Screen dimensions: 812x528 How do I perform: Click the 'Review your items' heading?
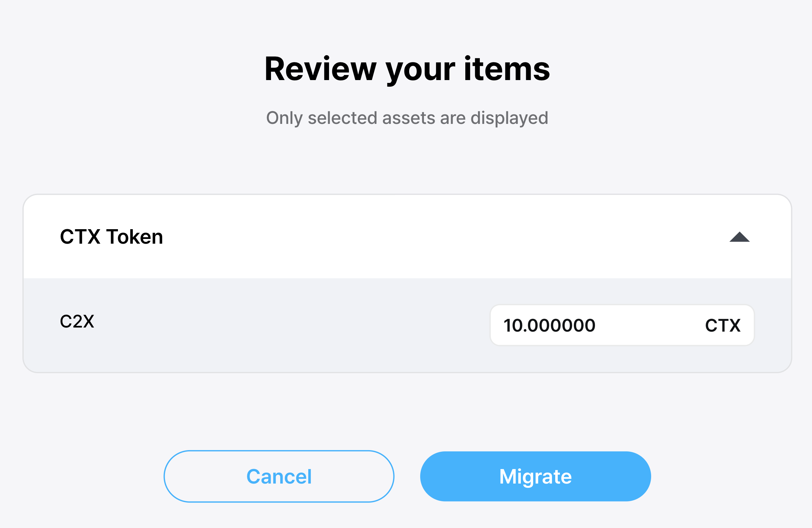pos(407,69)
